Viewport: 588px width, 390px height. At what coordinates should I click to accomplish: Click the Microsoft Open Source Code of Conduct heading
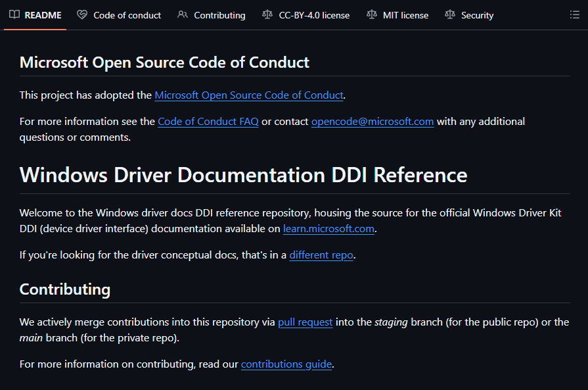click(164, 62)
